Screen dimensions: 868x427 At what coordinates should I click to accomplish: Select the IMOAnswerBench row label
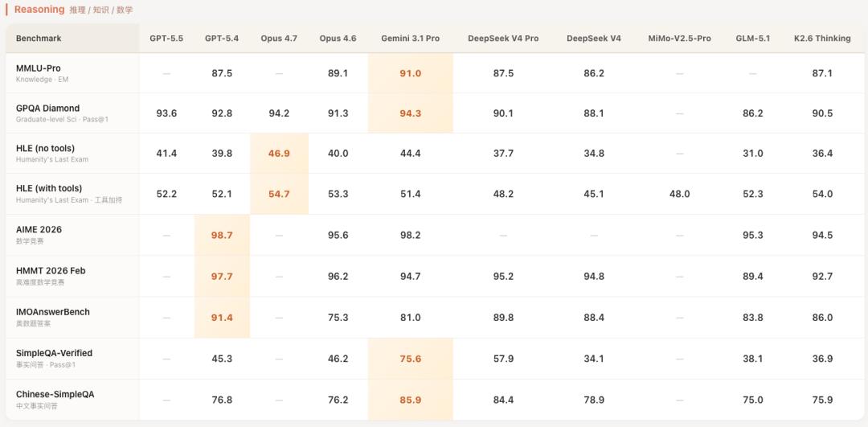(x=53, y=312)
